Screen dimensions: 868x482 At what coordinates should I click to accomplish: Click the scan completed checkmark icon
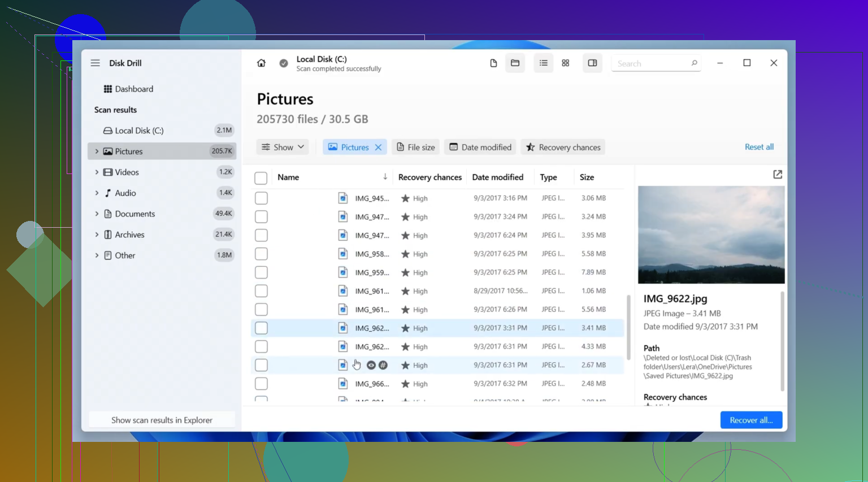pos(284,63)
